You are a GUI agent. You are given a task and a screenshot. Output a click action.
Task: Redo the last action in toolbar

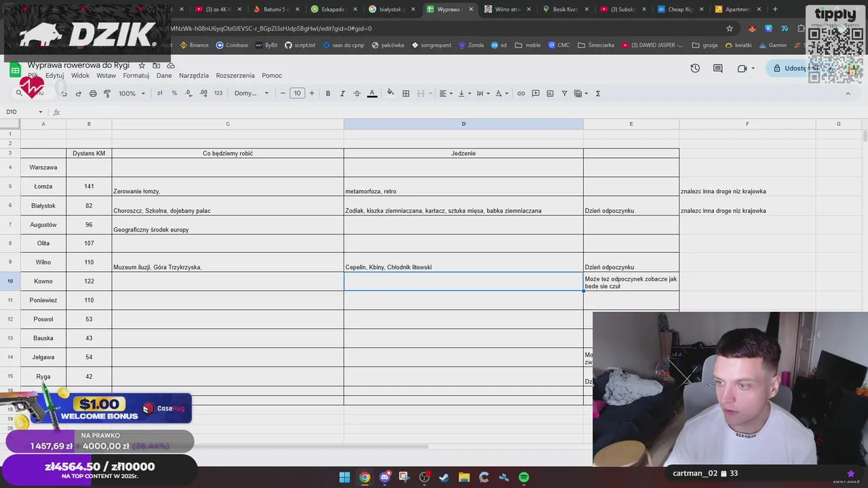click(79, 94)
